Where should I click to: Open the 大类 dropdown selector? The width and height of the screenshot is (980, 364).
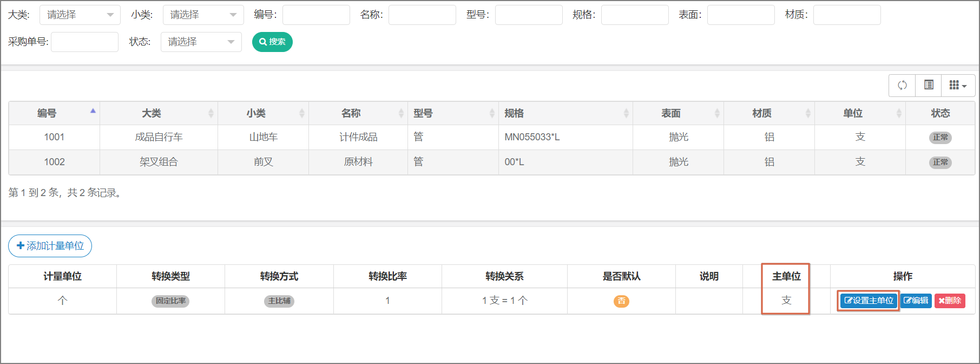pos(80,15)
